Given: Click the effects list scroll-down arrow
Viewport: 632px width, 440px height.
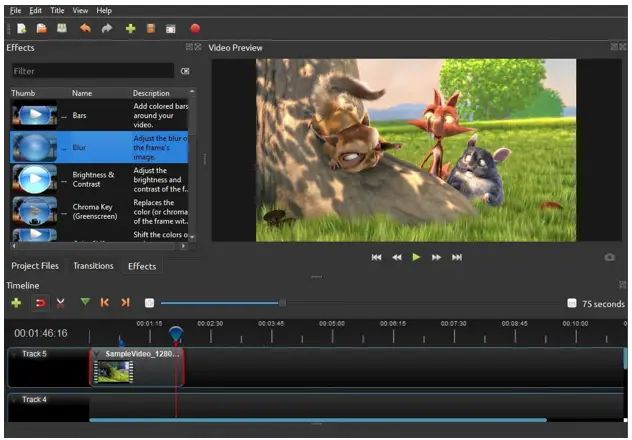Looking at the screenshot, I should pos(192,237).
